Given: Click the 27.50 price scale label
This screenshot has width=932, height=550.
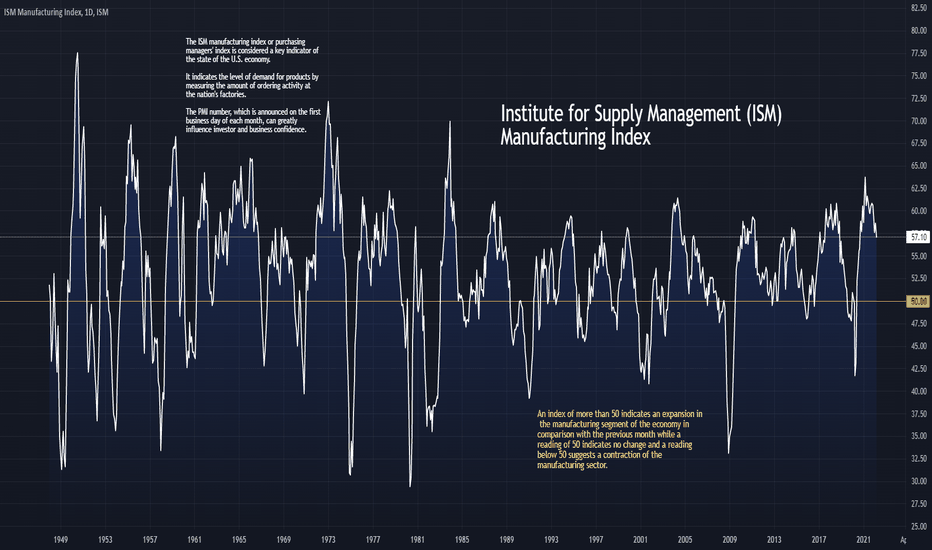Looking at the screenshot, I should [918, 504].
